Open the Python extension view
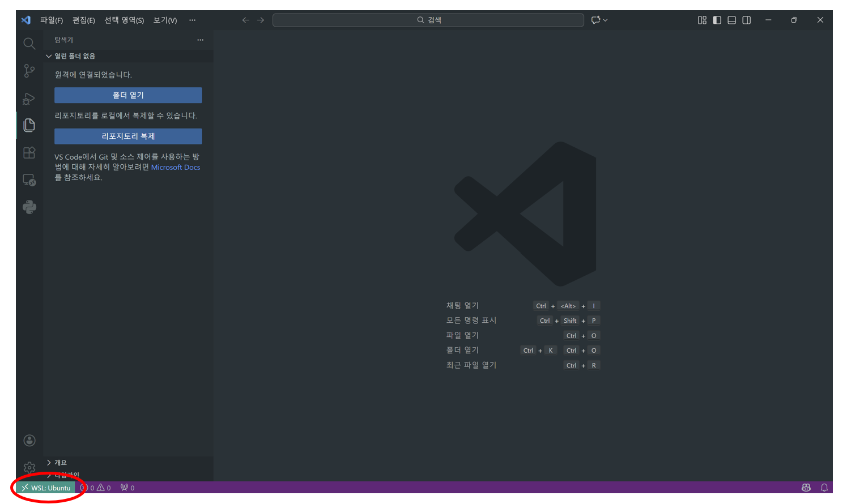The height and width of the screenshot is (504, 851). [x=29, y=207]
